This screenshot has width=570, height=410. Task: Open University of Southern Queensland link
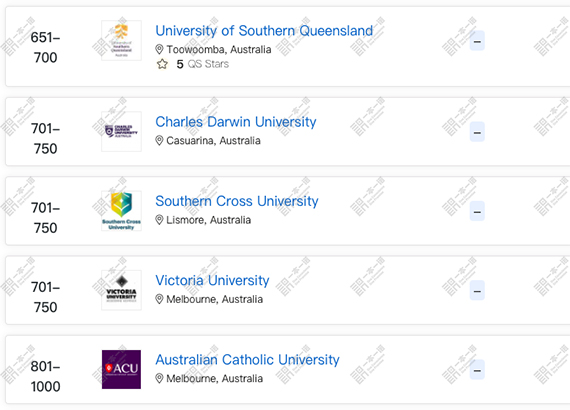click(264, 31)
